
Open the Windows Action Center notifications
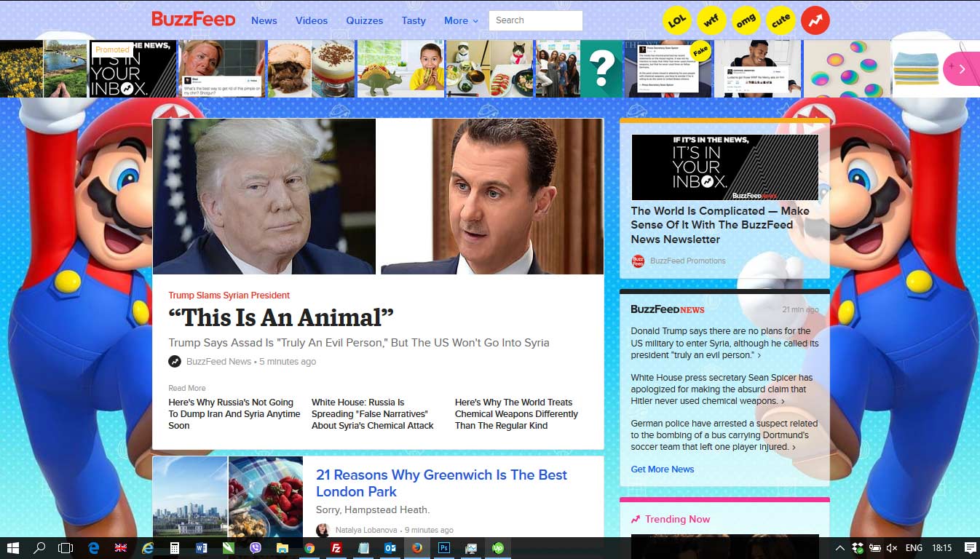(x=970, y=548)
